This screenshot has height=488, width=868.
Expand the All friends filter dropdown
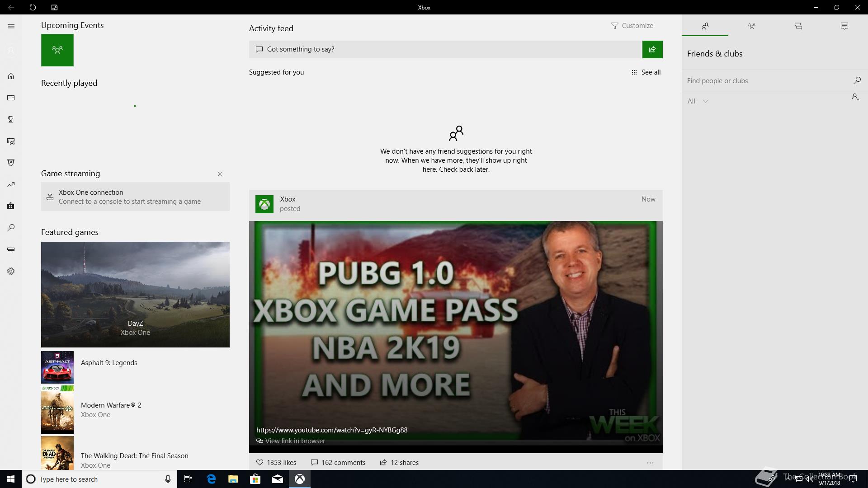tap(698, 101)
